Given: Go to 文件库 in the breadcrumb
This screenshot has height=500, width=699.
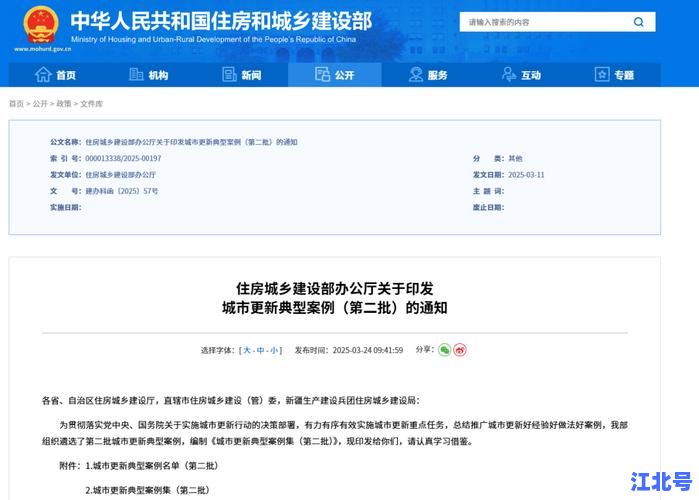Looking at the screenshot, I should [91, 104].
